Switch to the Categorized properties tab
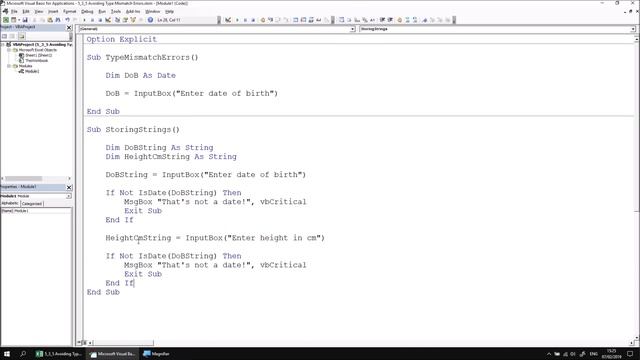Viewport: 640px width, 360px height. [x=31, y=203]
